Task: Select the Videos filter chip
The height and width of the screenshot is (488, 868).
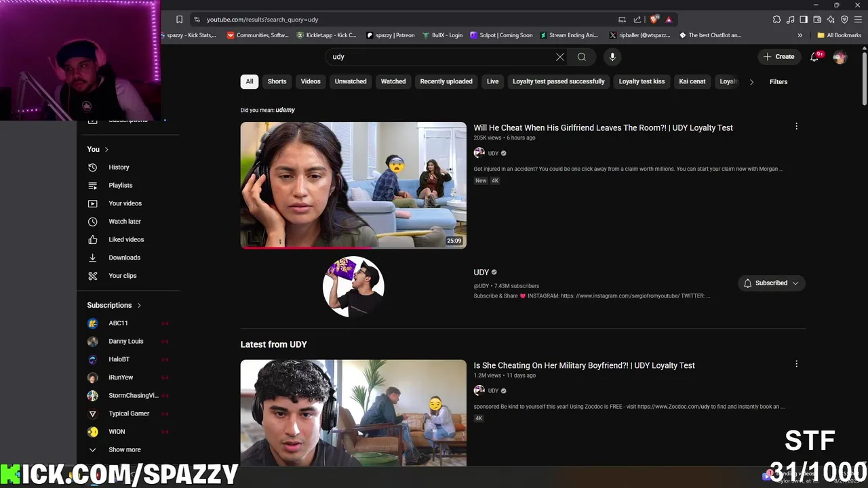Action: (x=311, y=81)
